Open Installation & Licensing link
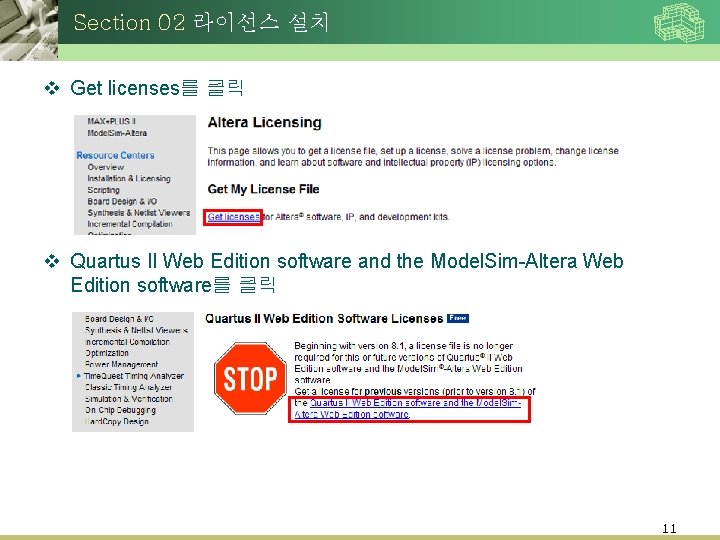This screenshot has width=720, height=540. click(129, 179)
